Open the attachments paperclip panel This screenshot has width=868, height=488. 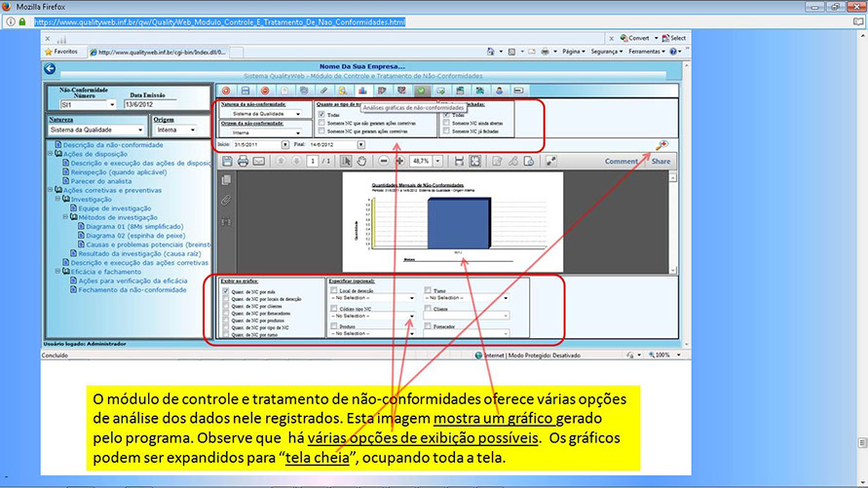point(226,201)
